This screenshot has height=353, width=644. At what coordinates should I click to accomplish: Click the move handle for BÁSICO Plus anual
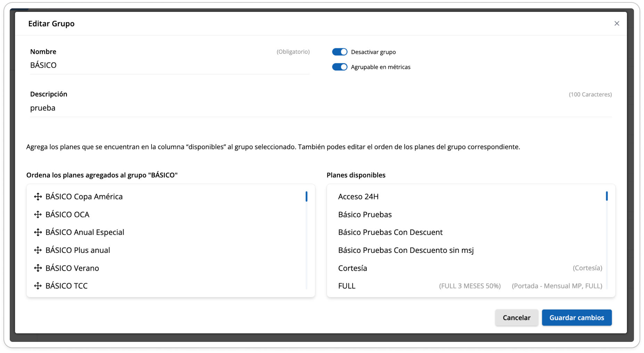[38, 250]
